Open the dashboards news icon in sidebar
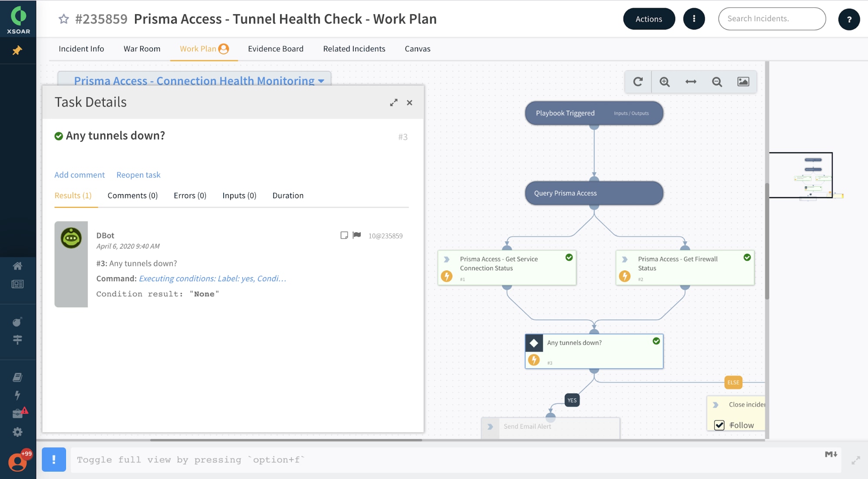The image size is (868, 479). (17, 284)
